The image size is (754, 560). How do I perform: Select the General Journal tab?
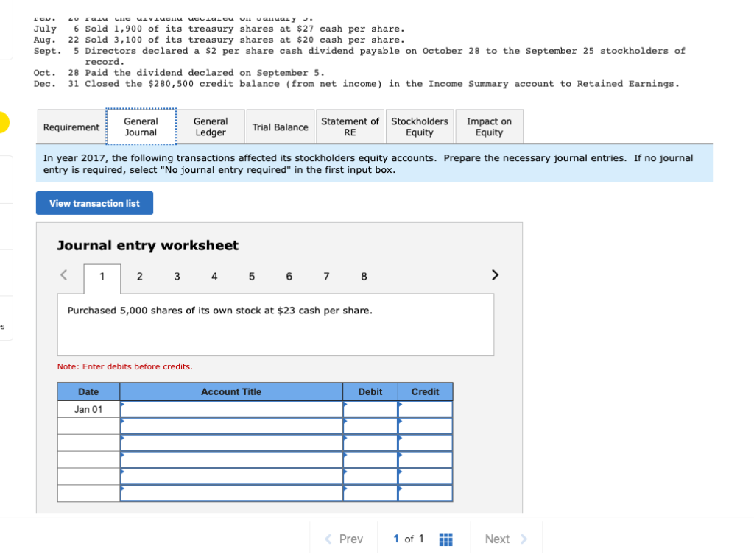(x=141, y=127)
